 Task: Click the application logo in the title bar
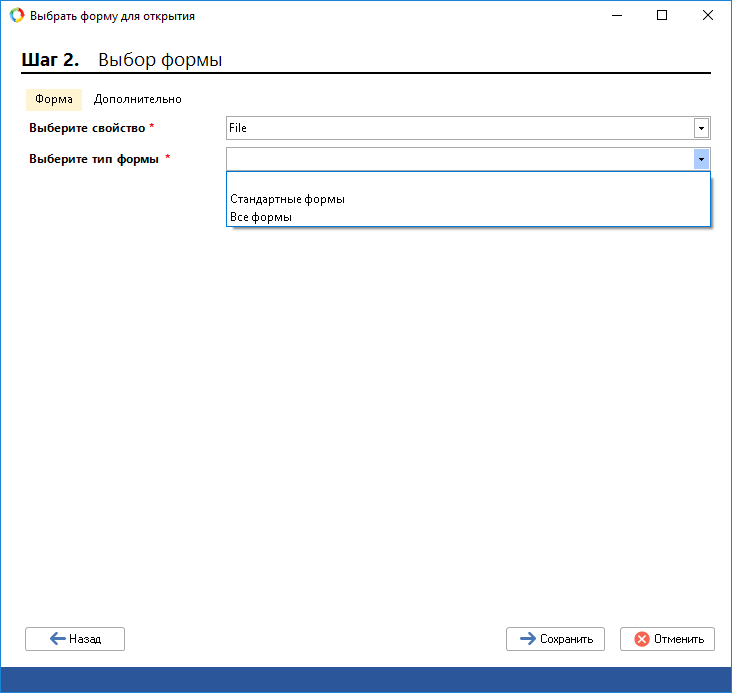(x=17, y=16)
